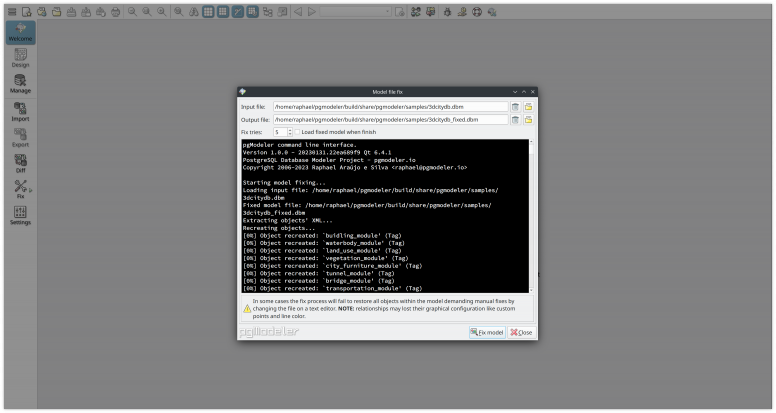Clear the Input file path with the trash icon
Viewport: 776px width, 413px height.
pos(515,107)
